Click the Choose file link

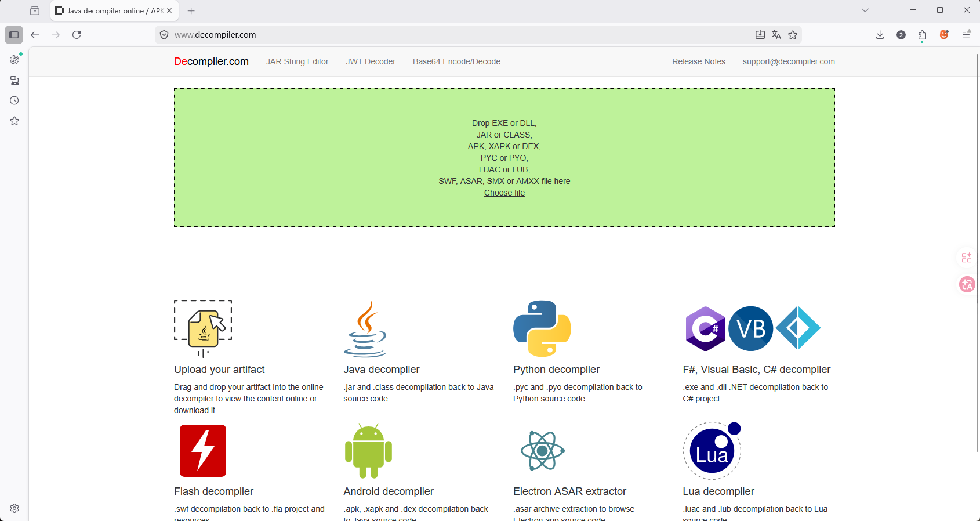(x=504, y=193)
